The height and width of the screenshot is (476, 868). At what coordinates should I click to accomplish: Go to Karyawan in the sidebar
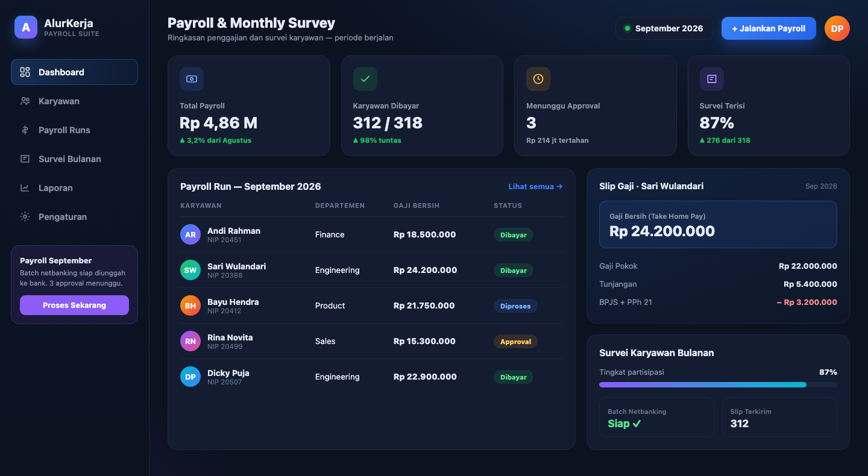pyautogui.click(x=74, y=101)
